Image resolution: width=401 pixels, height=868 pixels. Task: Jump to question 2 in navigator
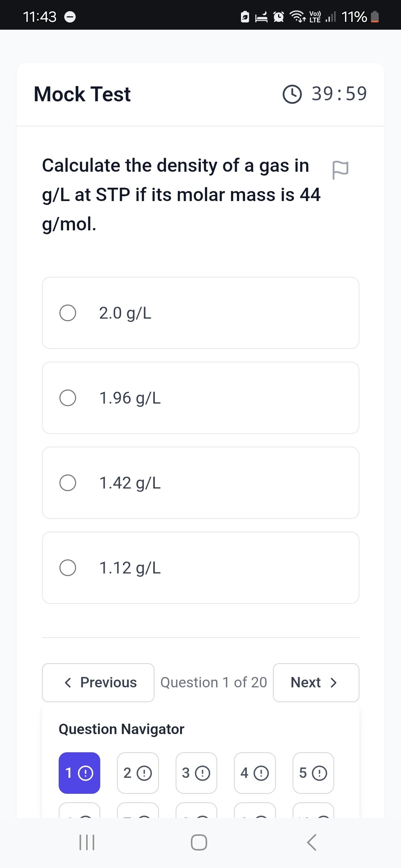coord(138,773)
